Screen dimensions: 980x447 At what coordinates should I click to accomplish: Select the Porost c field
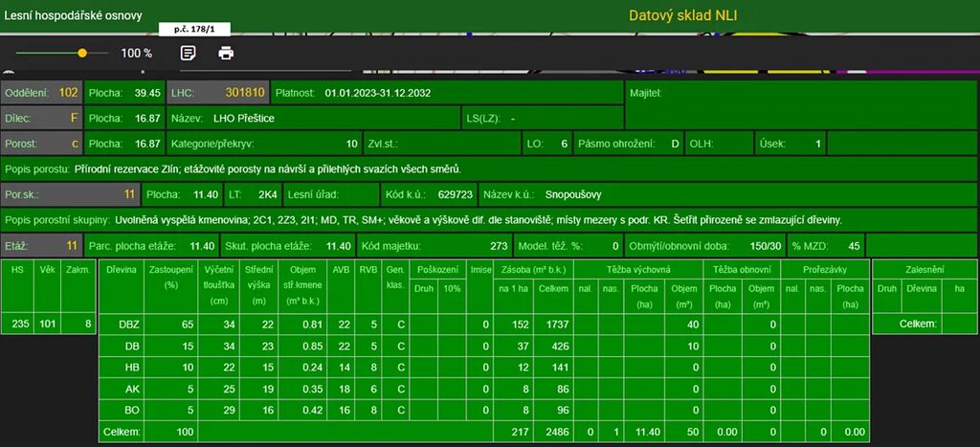click(42, 144)
